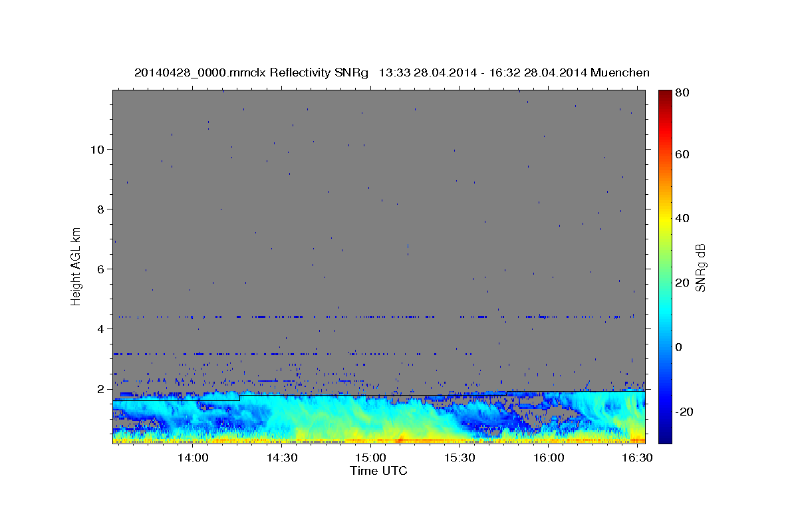Click the height tick label 8
The image size is (798, 532).
click(x=100, y=209)
